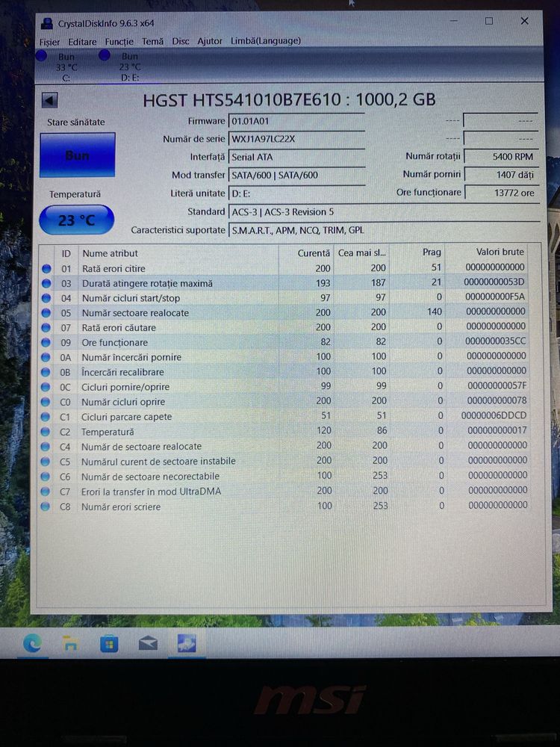Open the Funcție menu

(119, 42)
